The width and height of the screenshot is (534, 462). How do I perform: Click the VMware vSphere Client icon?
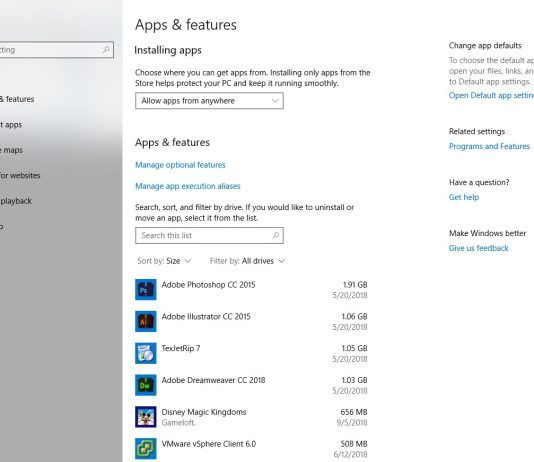[x=146, y=448]
